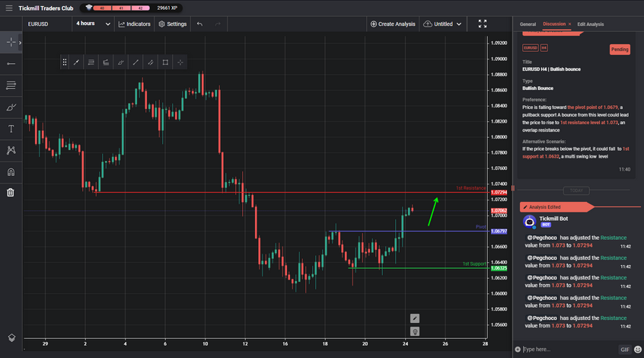
Task: Click the plus attachment icon in chat
Action: pos(518,350)
